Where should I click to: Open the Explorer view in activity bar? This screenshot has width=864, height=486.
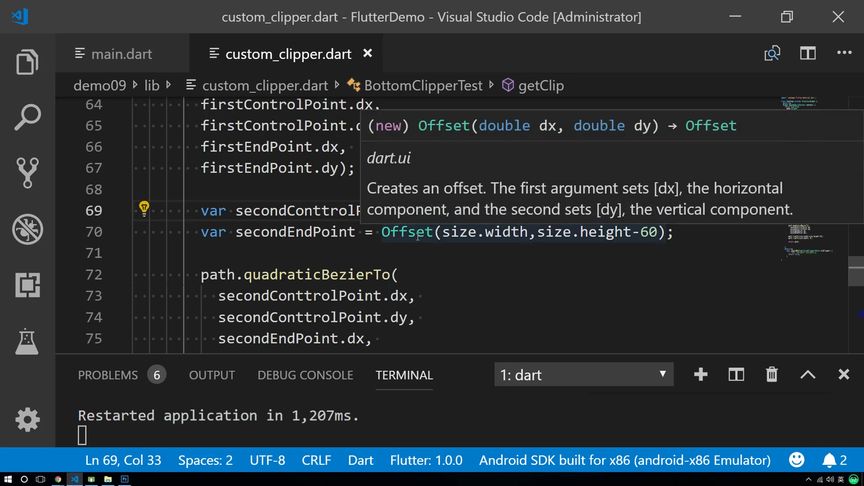[27, 62]
